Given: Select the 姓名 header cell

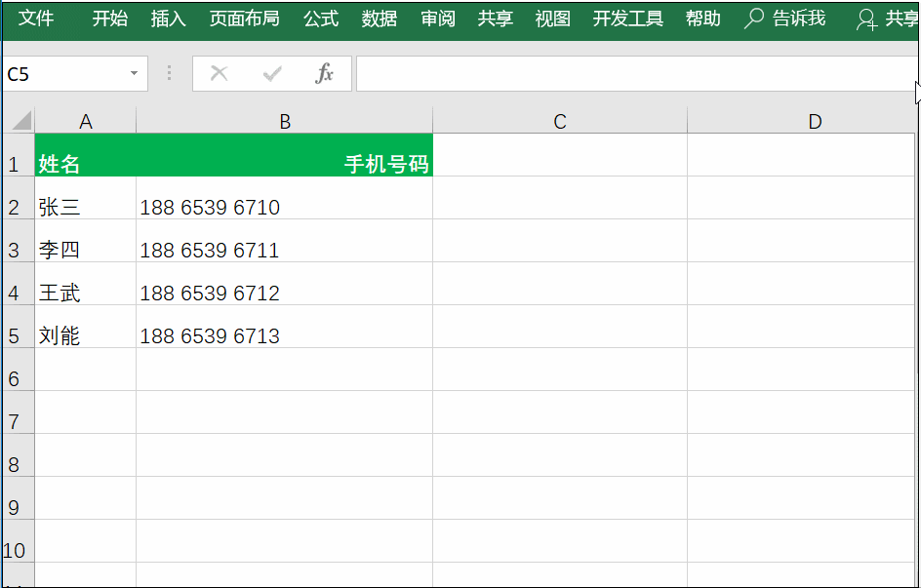Looking at the screenshot, I should pos(86,155).
